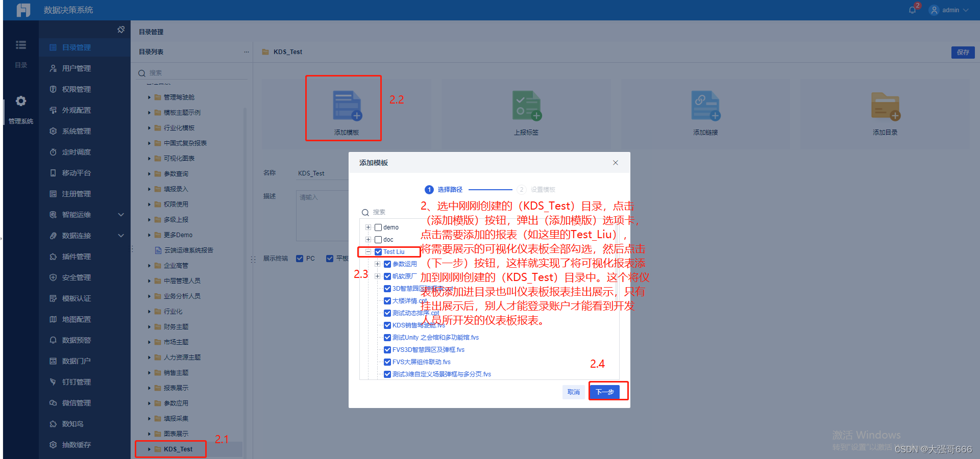The height and width of the screenshot is (459, 980).
Task: Expand the KDS_Test folder arrow
Action: tap(150, 449)
